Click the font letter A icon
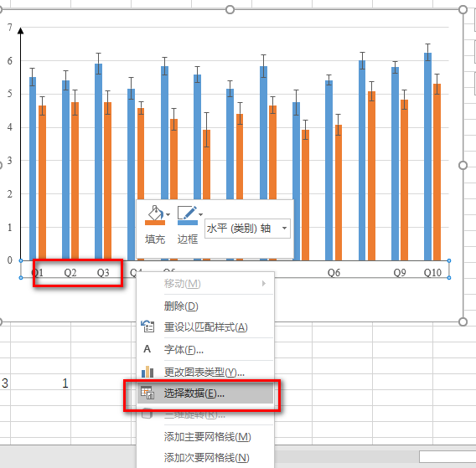The height and width of the screenshot is (468, 476). point(147,349)
